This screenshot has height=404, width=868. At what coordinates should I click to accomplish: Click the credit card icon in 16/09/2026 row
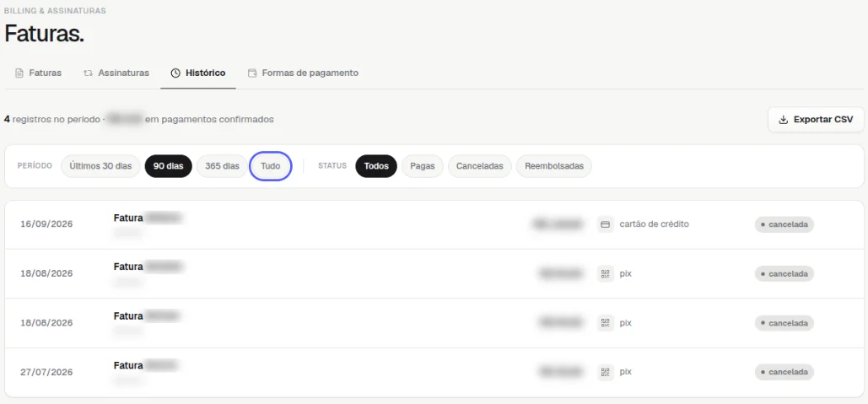pyautogui.click(x=606, y=224)
